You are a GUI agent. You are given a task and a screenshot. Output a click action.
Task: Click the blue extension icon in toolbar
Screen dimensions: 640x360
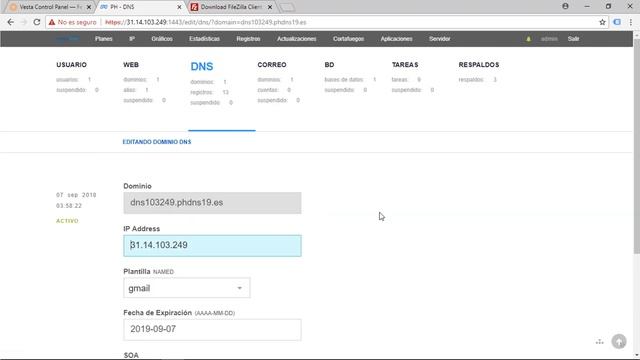(x=617, y=22)
